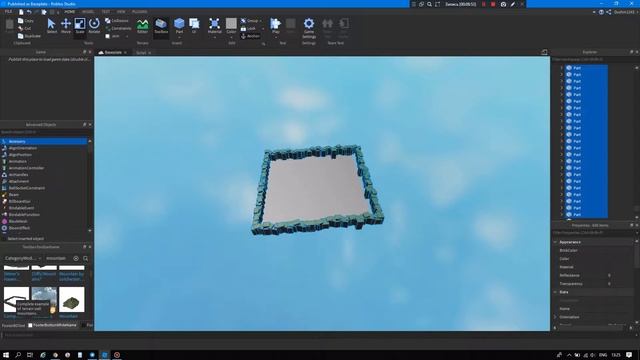Expand the Orientation property
This screenshot has height=360, width=640.
[x=555, y=317]
